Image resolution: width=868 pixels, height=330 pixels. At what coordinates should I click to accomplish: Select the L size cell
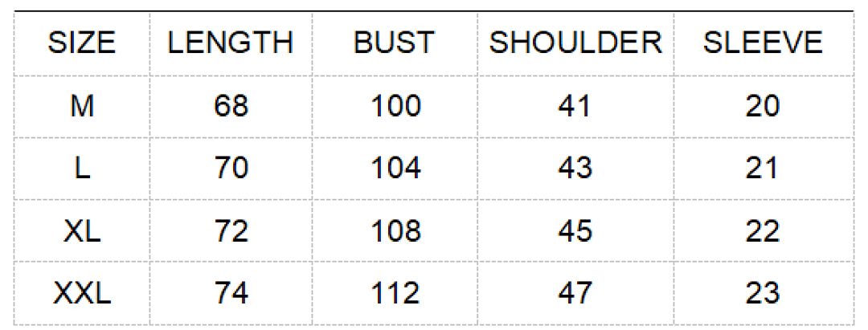point(82,168)
